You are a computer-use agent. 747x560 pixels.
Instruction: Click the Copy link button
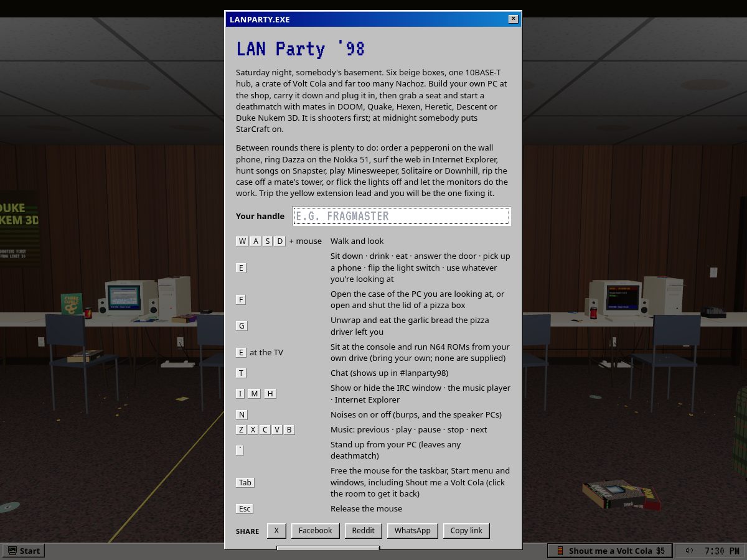pyautogui.click(x=466, y=531)
